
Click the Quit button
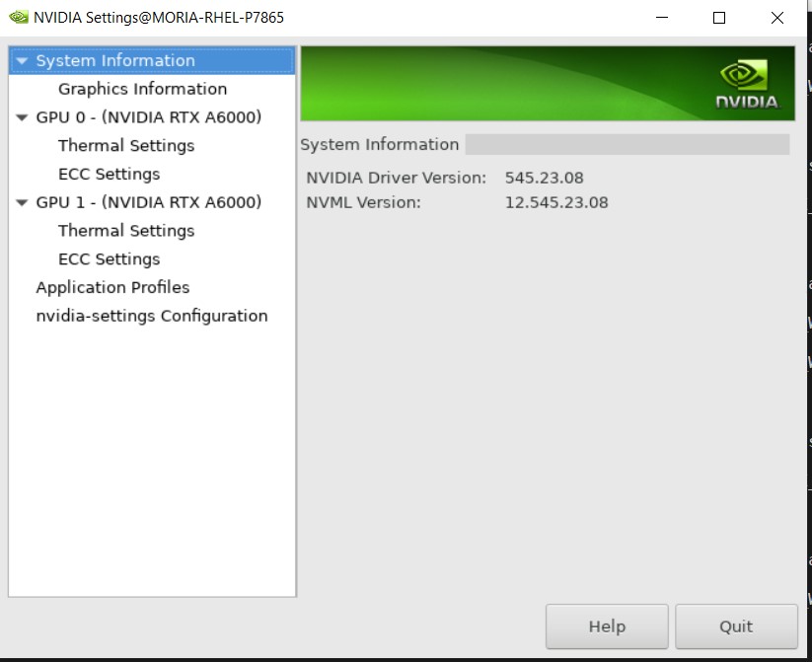click(735, 625)
